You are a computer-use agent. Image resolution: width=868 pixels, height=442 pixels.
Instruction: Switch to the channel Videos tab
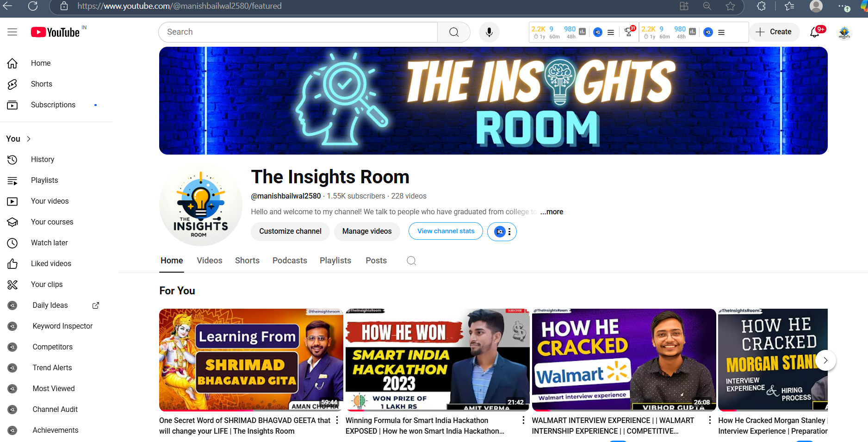(x=210, y=261)
